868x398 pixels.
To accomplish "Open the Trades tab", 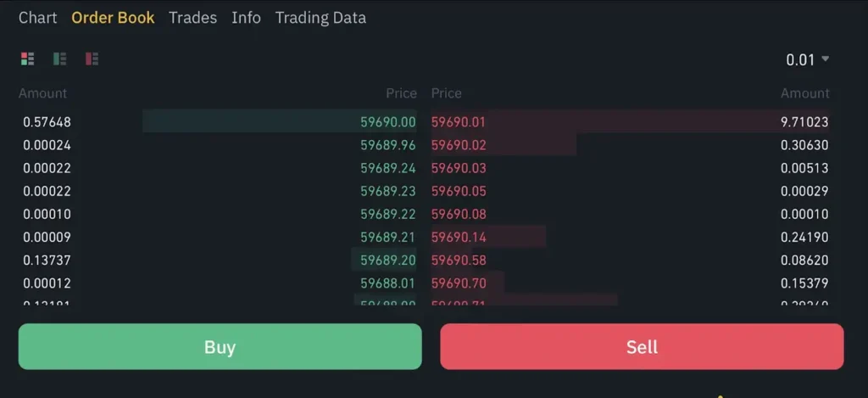I will pyautogui.click(x=192, y=18).
